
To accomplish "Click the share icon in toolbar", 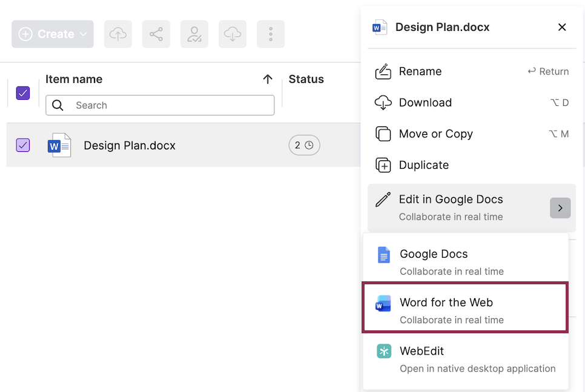I will [156, 34].
